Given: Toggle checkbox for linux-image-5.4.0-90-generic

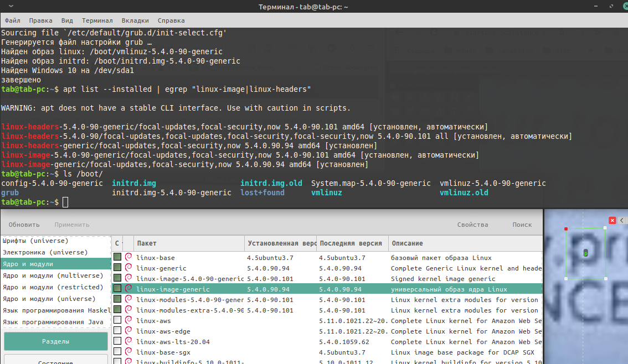Looking at the screenshot, I should [117, 278].
